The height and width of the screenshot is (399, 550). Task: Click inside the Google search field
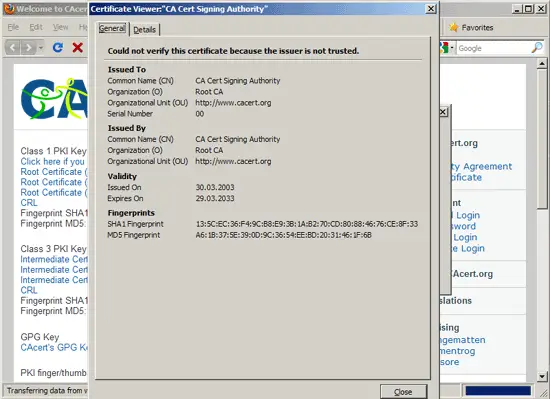[x=494, y=48]
